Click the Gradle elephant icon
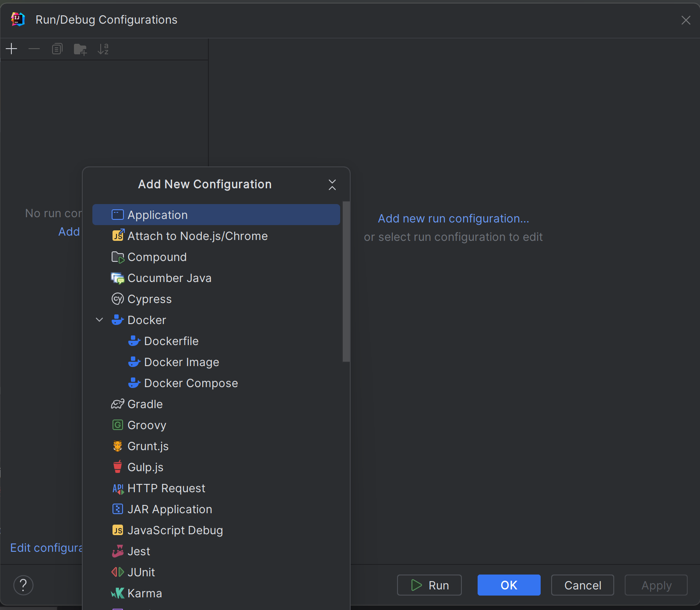Viewport: 700px width, 610px height. (x=118, y=404)
